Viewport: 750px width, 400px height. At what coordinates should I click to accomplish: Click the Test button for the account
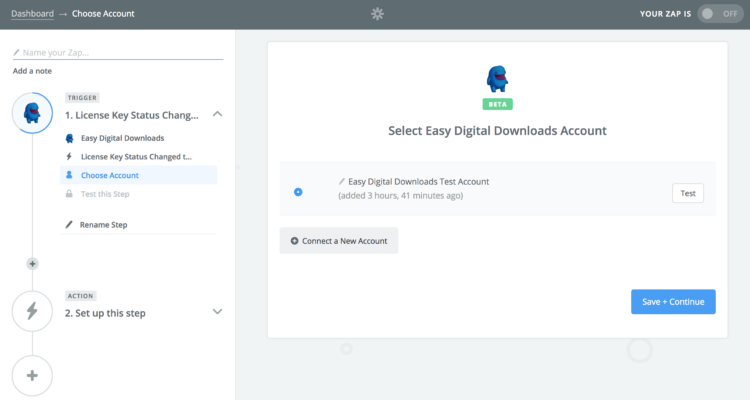pyautogui.click(x=688, y=193)
